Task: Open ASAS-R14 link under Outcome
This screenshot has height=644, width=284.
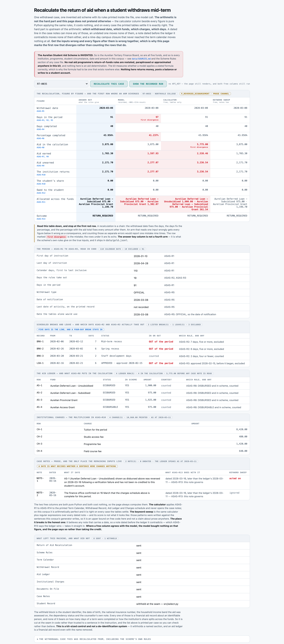Action: click(41, 219)
